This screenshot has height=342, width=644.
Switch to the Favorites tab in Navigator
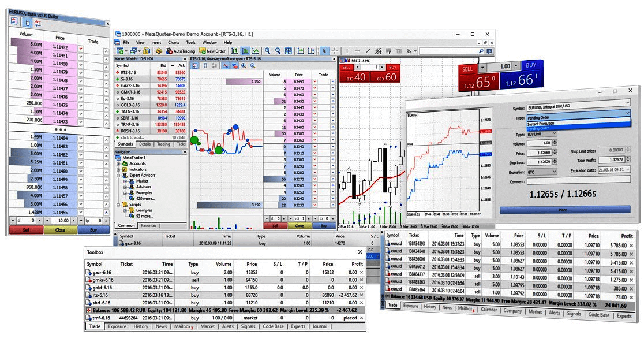[x=149, y=225]
